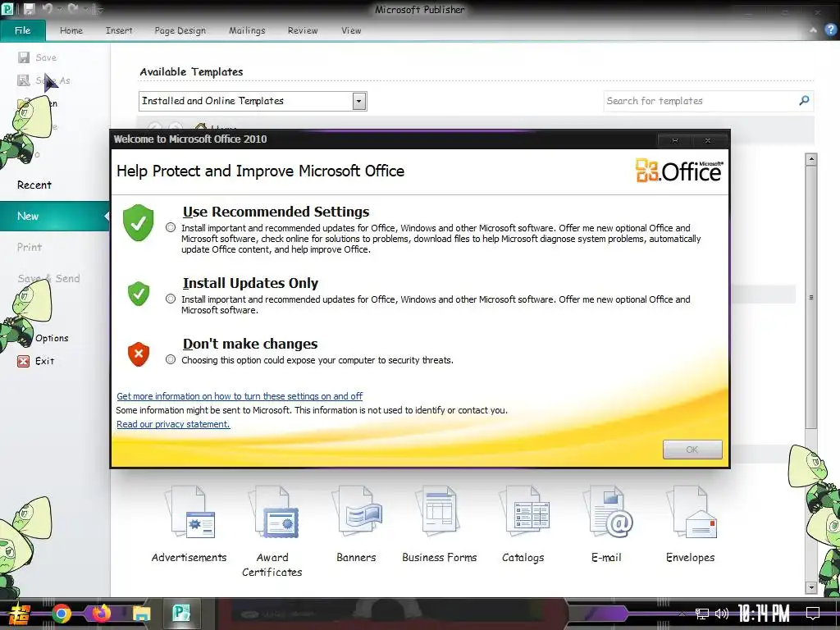The width and height of the screenshot is (840, 630).
Task: Open the View ribbon tab
Action: click(351, 30)
